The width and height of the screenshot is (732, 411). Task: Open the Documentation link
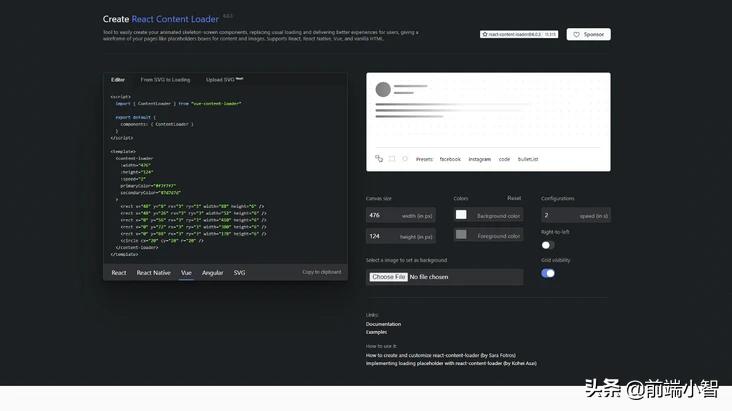point(383,324)
